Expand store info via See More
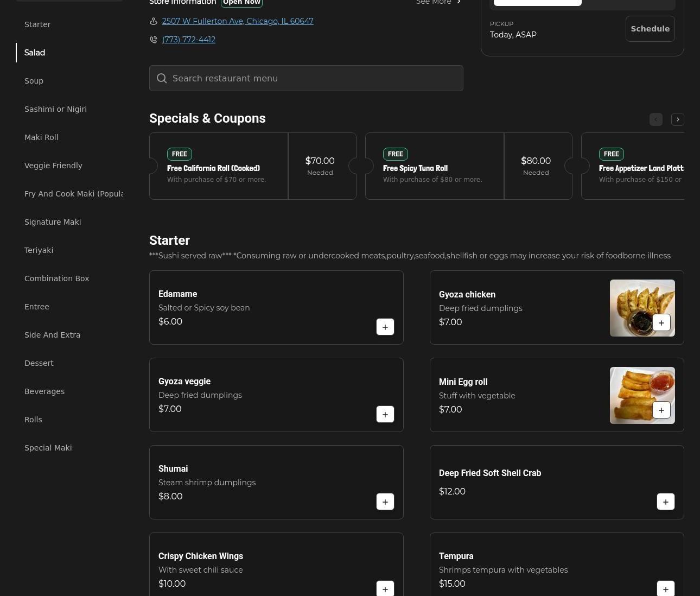700x596 pixels. point(438,3)
